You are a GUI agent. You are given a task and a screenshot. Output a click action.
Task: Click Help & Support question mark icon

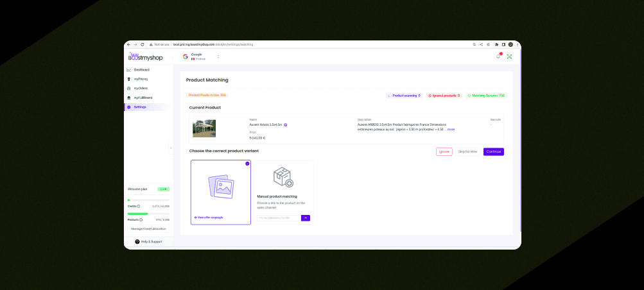coord(137,242)
